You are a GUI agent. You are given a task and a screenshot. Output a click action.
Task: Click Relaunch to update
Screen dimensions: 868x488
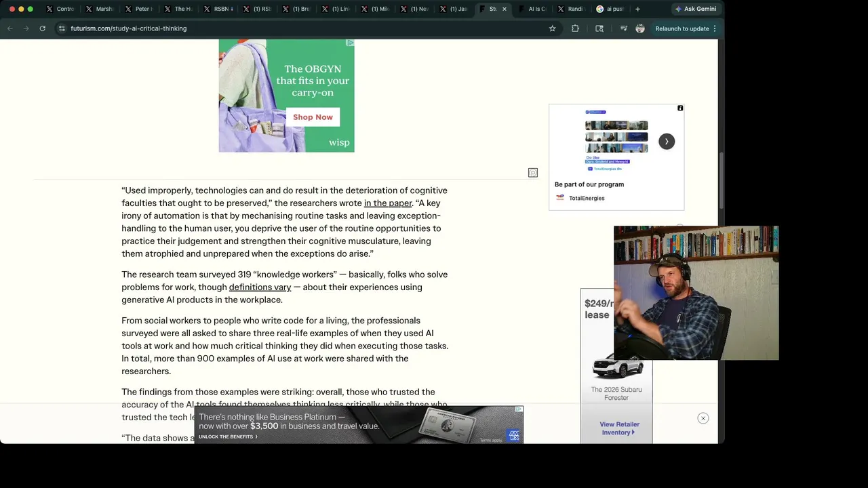pos(682,28)
